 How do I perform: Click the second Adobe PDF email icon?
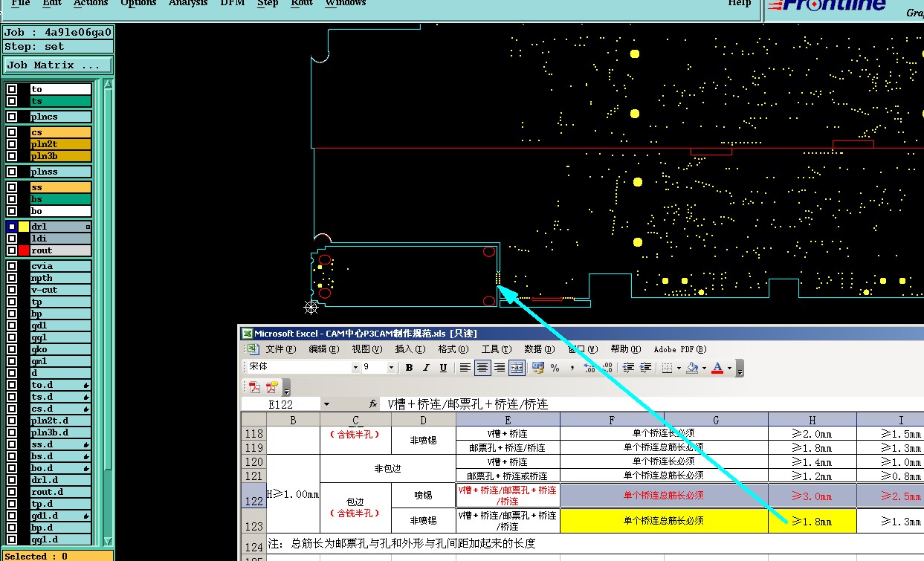(272, 387)
